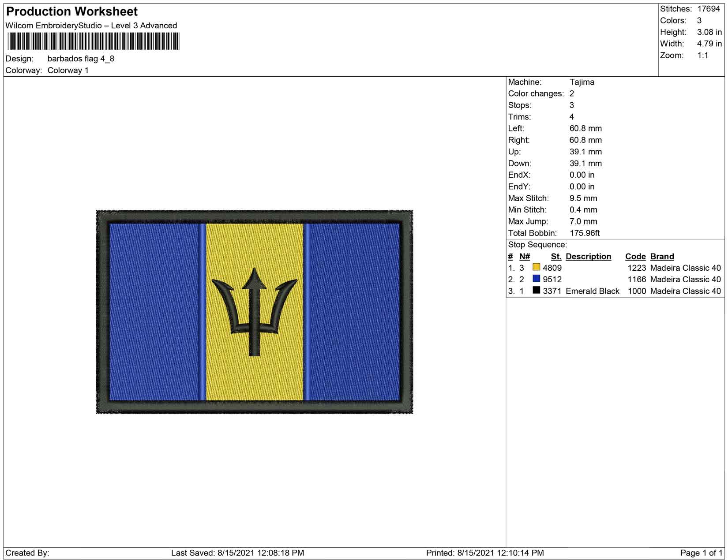Click the 'Printed' timestamp in footer
This screenshot has width=728, height=560.
pos(485,553)
